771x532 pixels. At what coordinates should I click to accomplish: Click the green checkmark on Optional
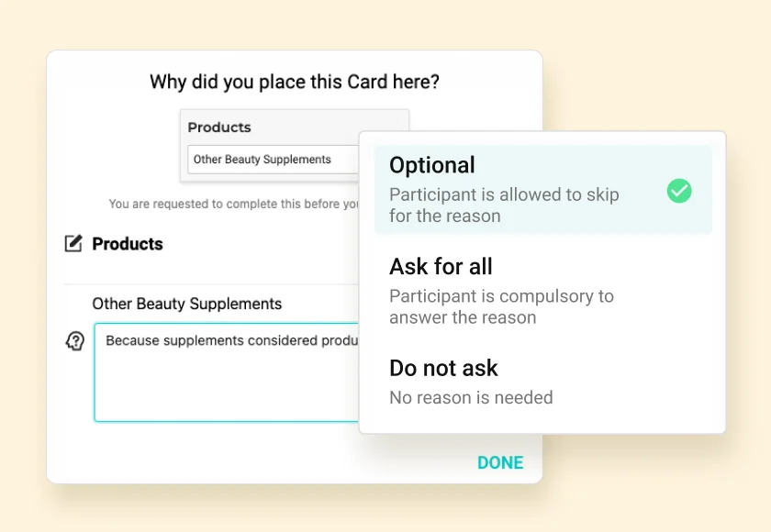pyautogui.click(x=679, y=191)
